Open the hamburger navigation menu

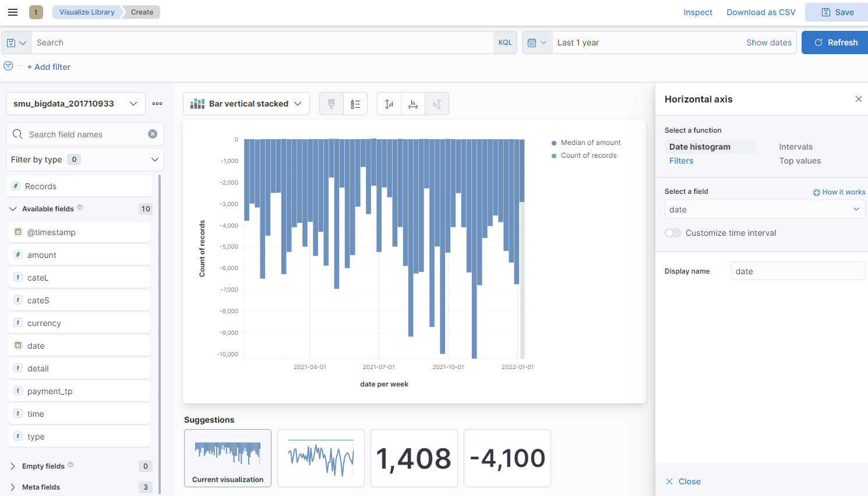click(x=13, y=12)
